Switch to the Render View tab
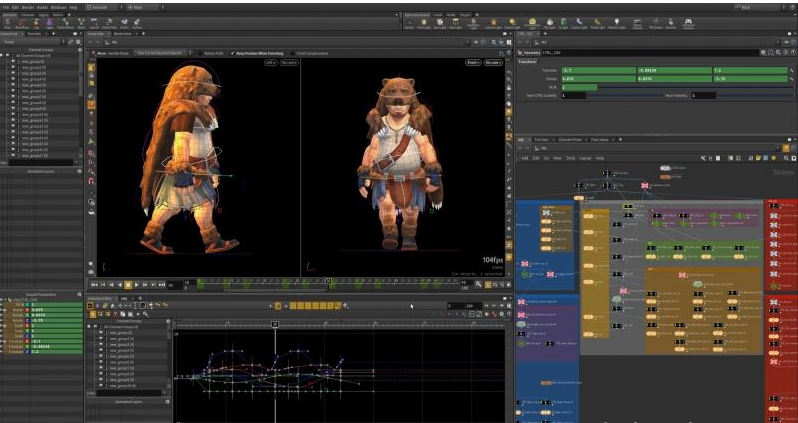Viewport: 798px width, 423px height. [x=122, y=34]
